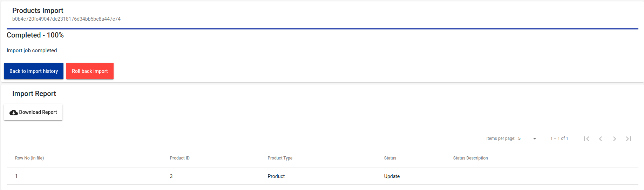644x190 pixels.
Task: Click the cloud download icon
Action: 14,113
